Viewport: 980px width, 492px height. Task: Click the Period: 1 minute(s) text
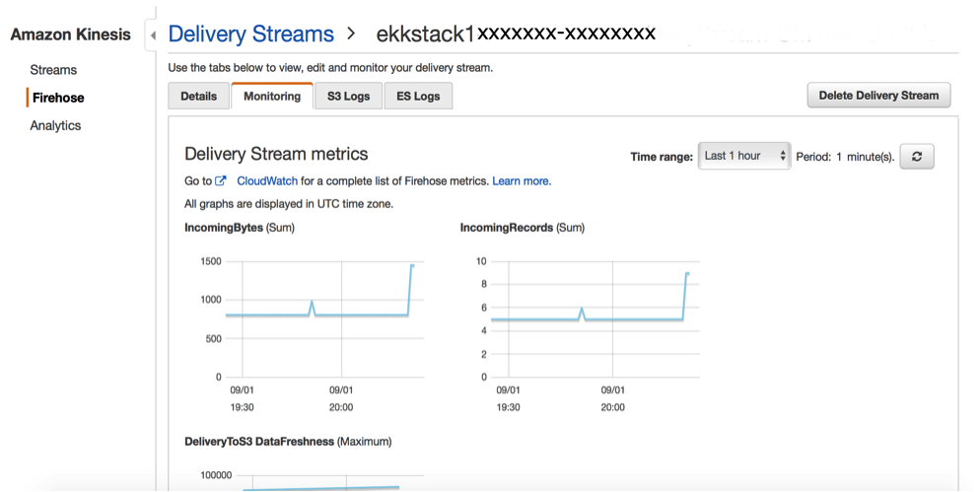tap(845, 157)
